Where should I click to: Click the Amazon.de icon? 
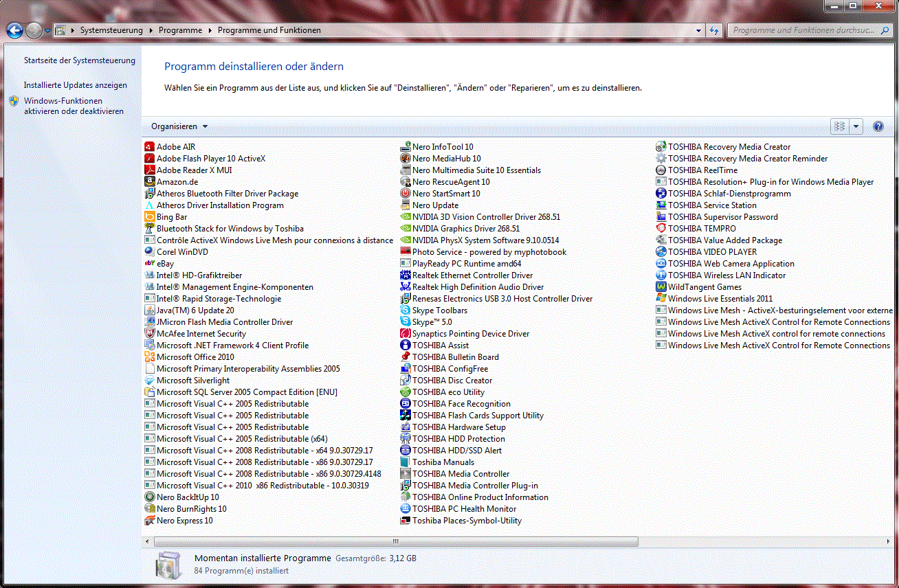click(150, 182)
